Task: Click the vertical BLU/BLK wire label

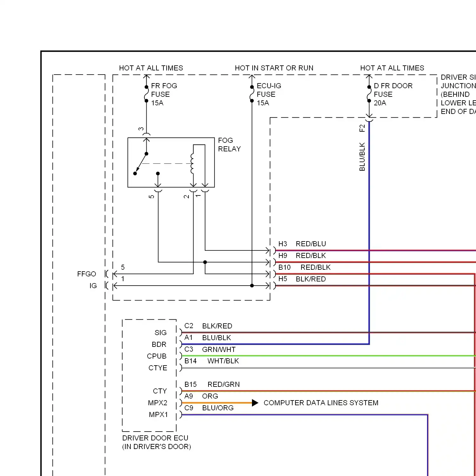Action: click(362, 157)
